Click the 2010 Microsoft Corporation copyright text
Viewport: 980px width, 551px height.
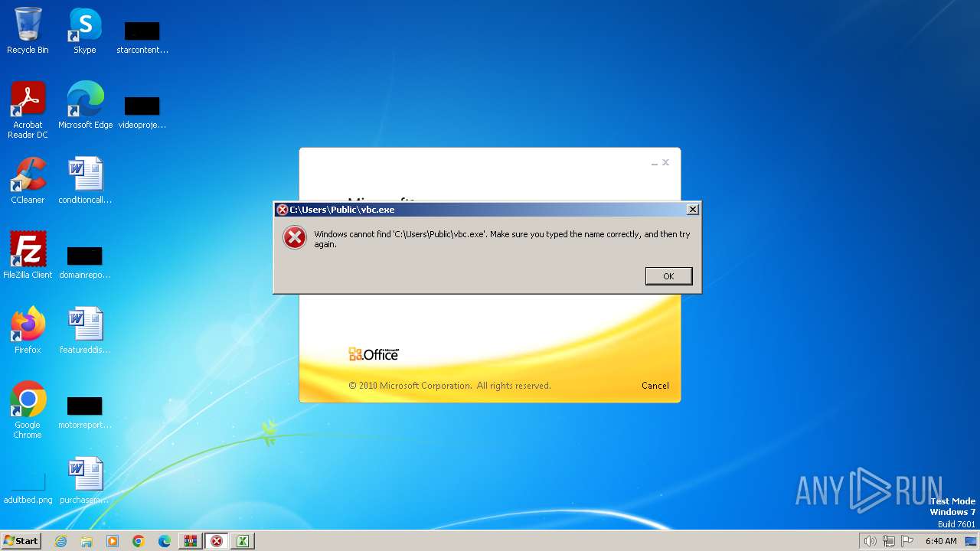[450, 386]
